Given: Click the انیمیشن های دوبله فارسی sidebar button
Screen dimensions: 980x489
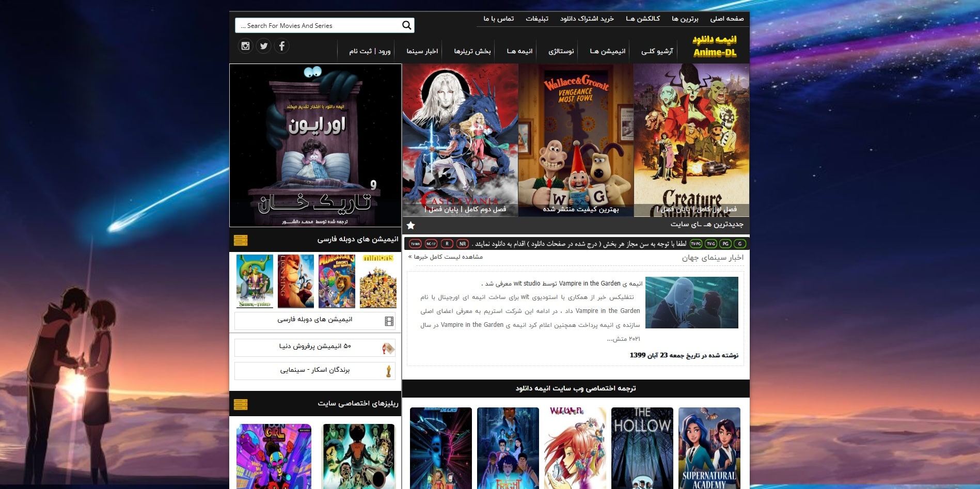Looking at the screenshot, I should pos(315,321).
